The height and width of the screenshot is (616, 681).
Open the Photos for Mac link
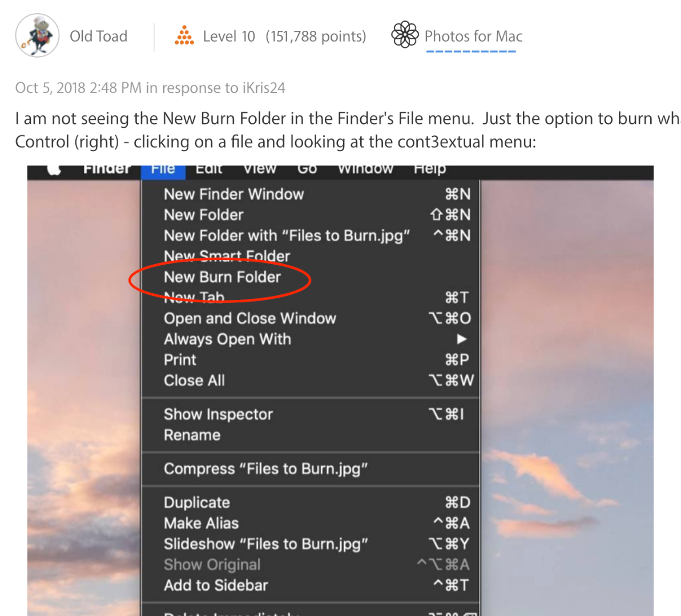point(473,37)
